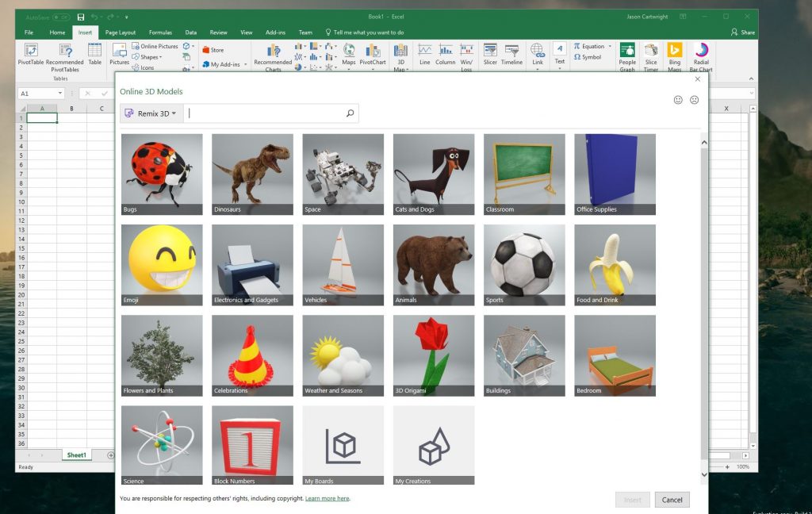Open the Remix 3D source dropdown

(151, 113)
